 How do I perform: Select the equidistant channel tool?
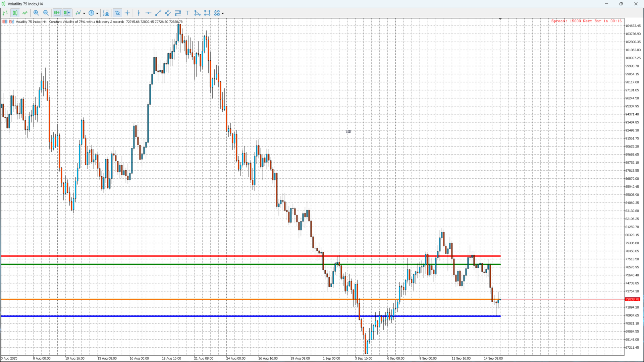pyautogui.click(x=168, y=13)
